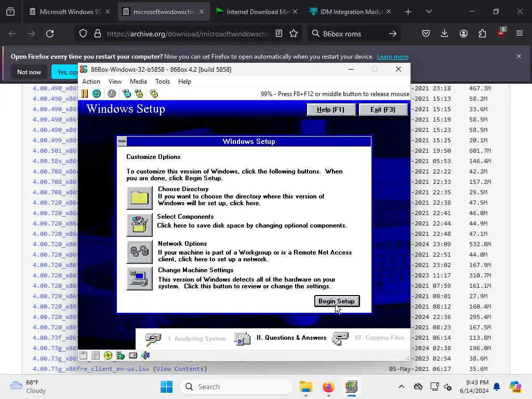
Task: Click the Change Machine Settings computer icon
Action: point(139,278)
